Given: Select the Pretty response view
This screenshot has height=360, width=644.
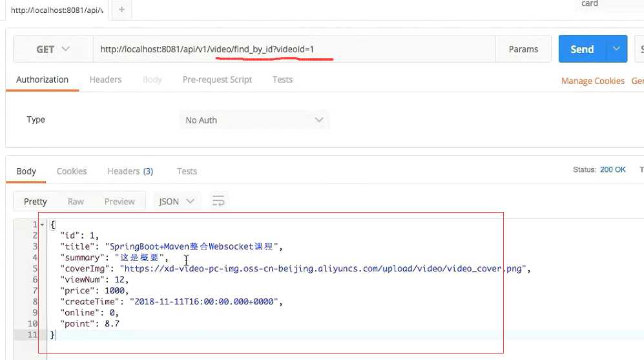Looking at the screenshot, I should click(x=36, y=202).
